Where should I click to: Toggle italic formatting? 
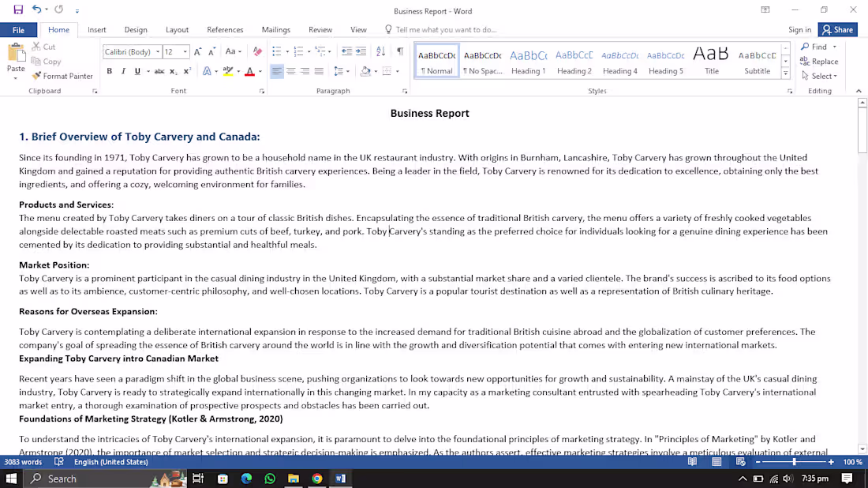(x=123, y=71)
